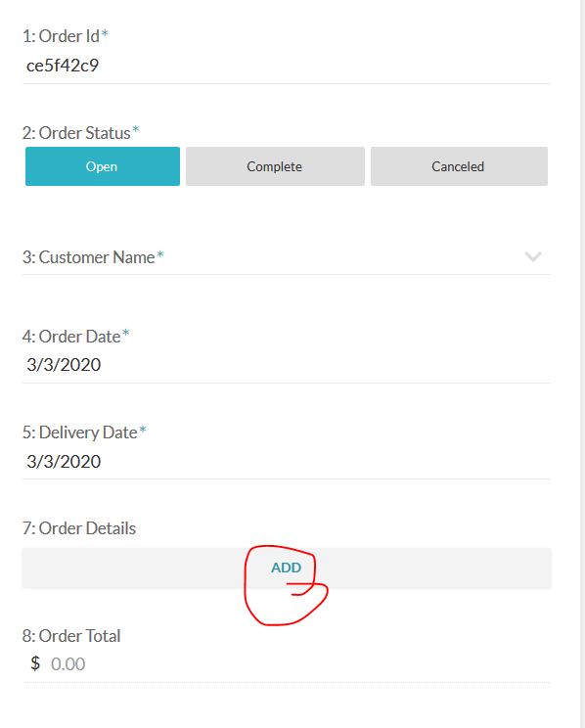585x728 pixels.
Task: Mark the order as Canceled
Action: (x=459, y=166)
